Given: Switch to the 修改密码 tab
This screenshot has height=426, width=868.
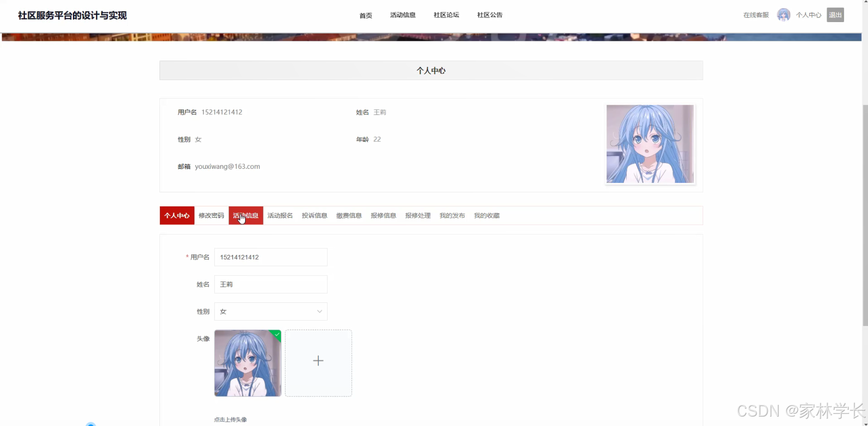Looking at the screenshot, I should pos(211,215).
